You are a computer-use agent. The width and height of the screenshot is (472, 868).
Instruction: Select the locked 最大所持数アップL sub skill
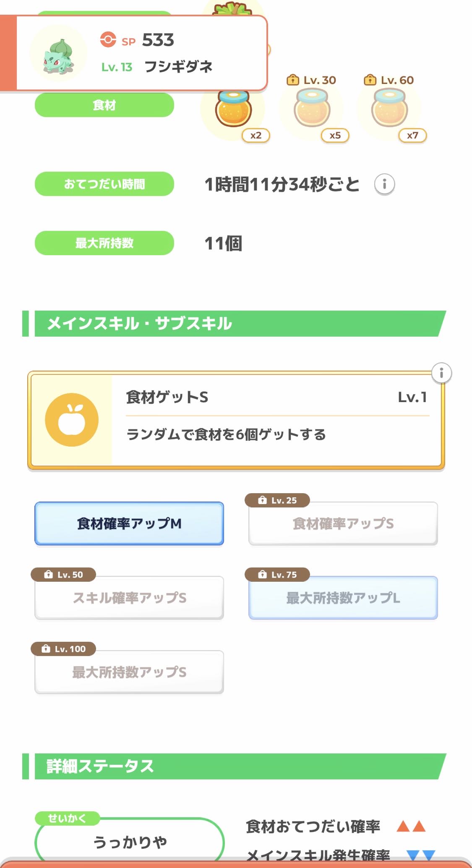pyautogui.click(x=343, y=598)
